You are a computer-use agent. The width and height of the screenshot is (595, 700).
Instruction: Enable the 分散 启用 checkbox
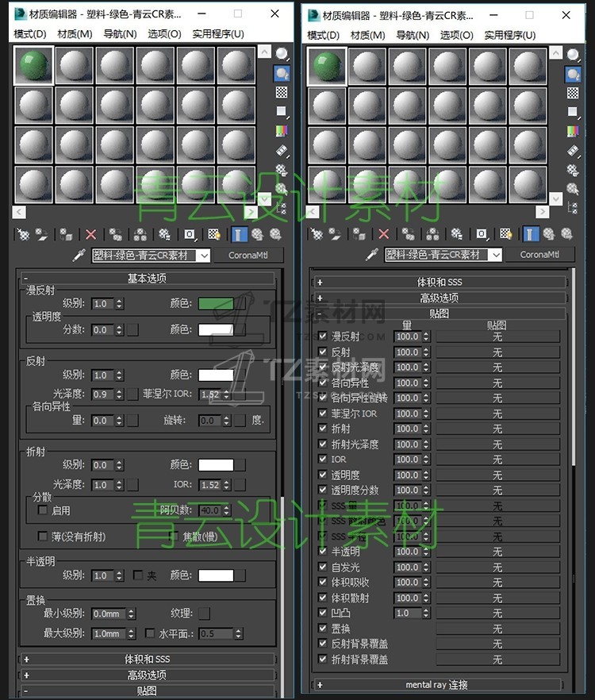(x=43, y=510)
